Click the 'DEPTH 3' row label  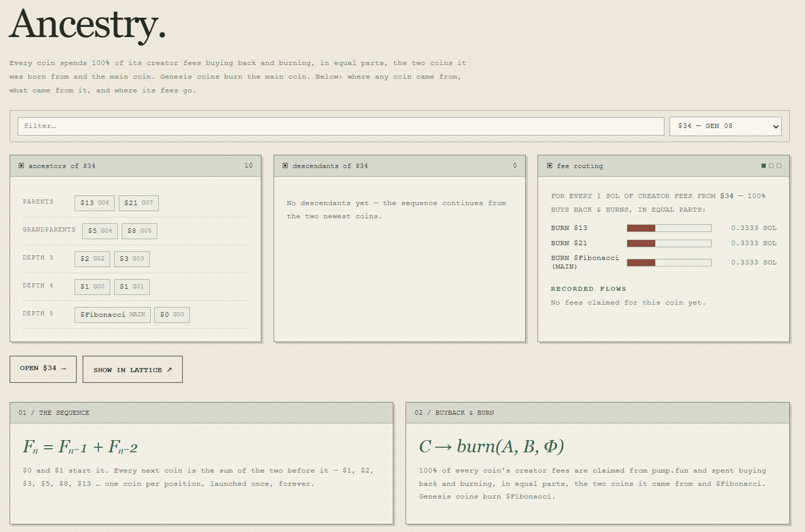[x=38, y=258]
